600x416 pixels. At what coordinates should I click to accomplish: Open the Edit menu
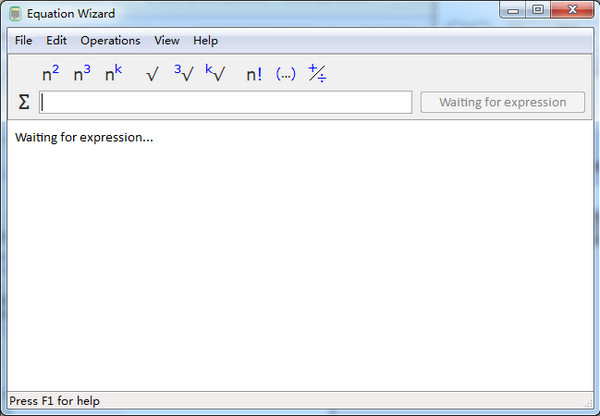56,41
